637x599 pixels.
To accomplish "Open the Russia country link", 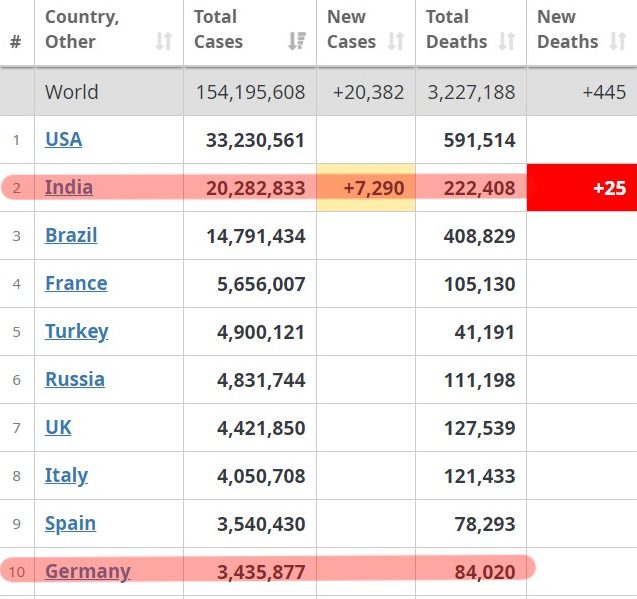I will 75,379.
